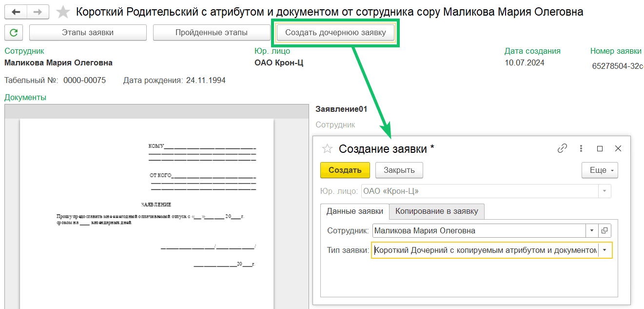
Task: Maximize the Создание заявки dialog window
Action: pyautogui.click(x=600, y=148)
